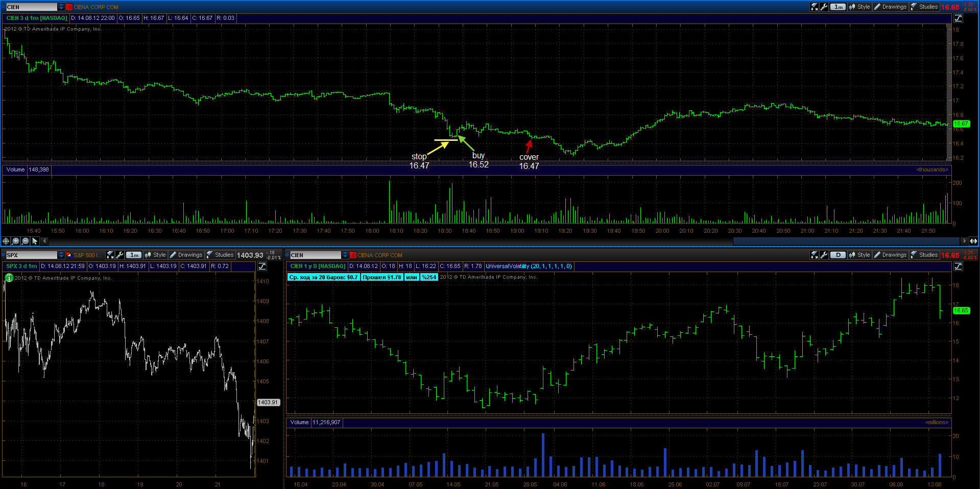
Task: Open Style menu in daily CIEN chart
Action: (x=859, y=255)
